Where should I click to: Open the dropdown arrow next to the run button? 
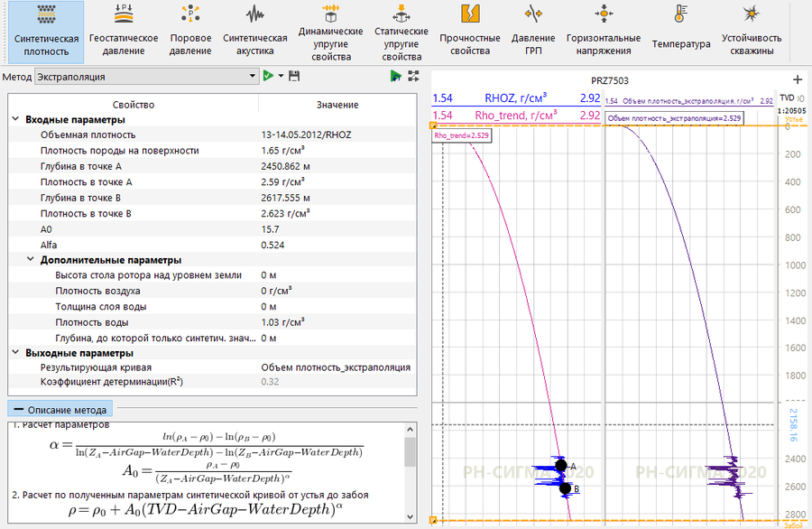click(x=280, y=77)
